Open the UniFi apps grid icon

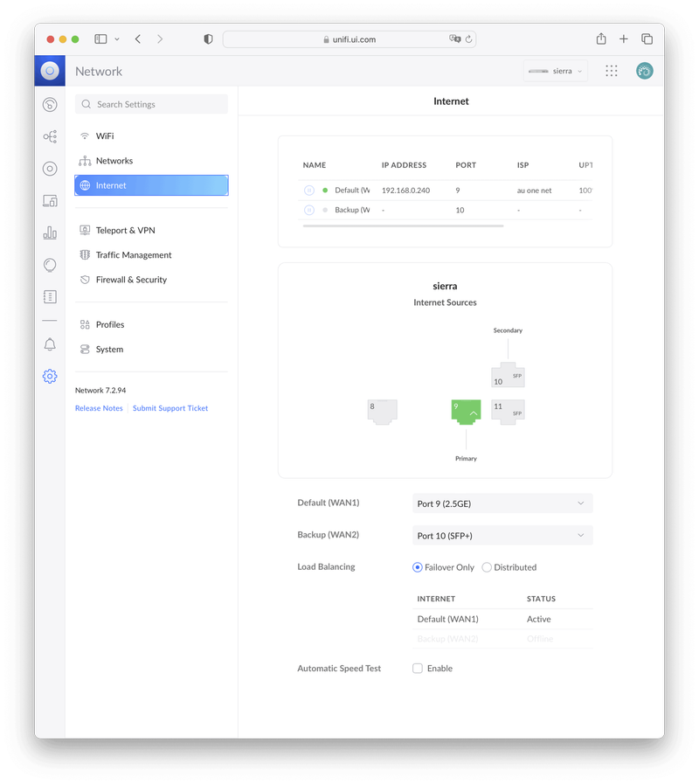(612, 71)
